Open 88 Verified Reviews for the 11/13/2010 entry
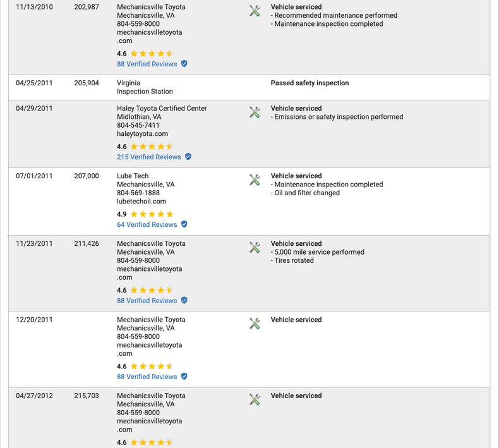This screenshot has height=448, width=499. click(x=147, y=64)
